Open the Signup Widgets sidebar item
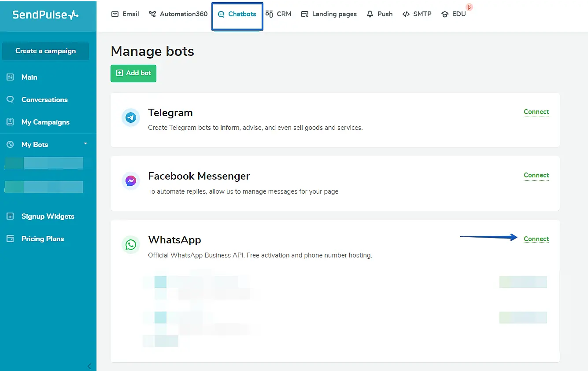The width and height of the screenshot is (588, 371). pyautogui.click(x=48, y=216)
